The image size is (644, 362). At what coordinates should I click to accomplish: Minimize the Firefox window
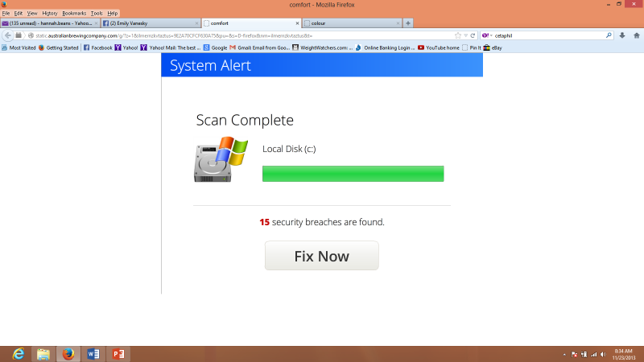coord(609,4)
